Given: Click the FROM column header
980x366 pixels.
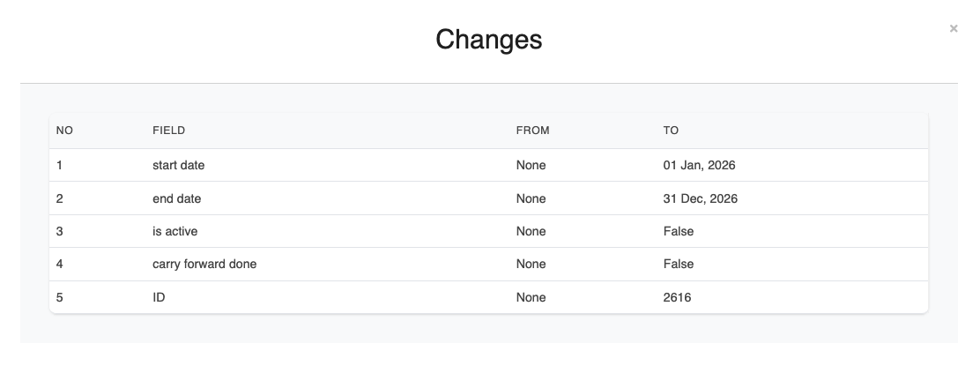Looking at the screenshot, I should tap(532, 131).
